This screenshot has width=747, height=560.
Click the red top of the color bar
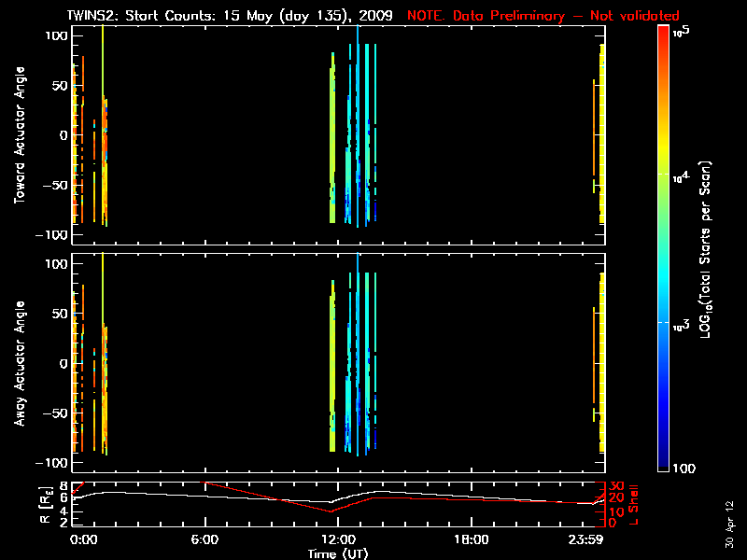[x=663, y=33]
